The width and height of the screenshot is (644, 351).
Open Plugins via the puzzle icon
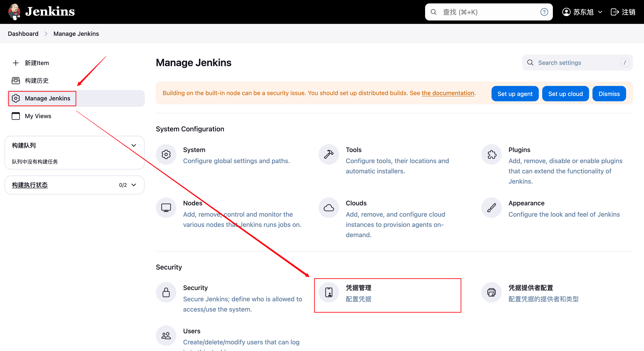(x=492, y=154)
